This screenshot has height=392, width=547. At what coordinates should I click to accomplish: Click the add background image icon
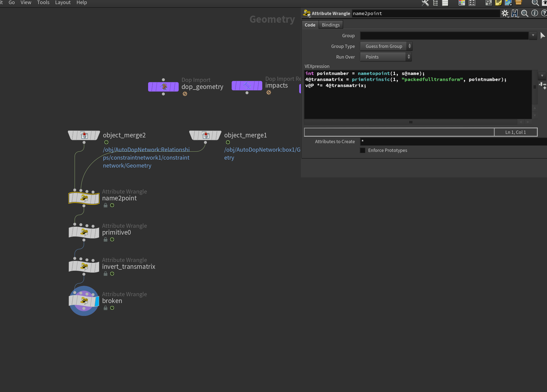pyautogui.click(x=508, y=3)
